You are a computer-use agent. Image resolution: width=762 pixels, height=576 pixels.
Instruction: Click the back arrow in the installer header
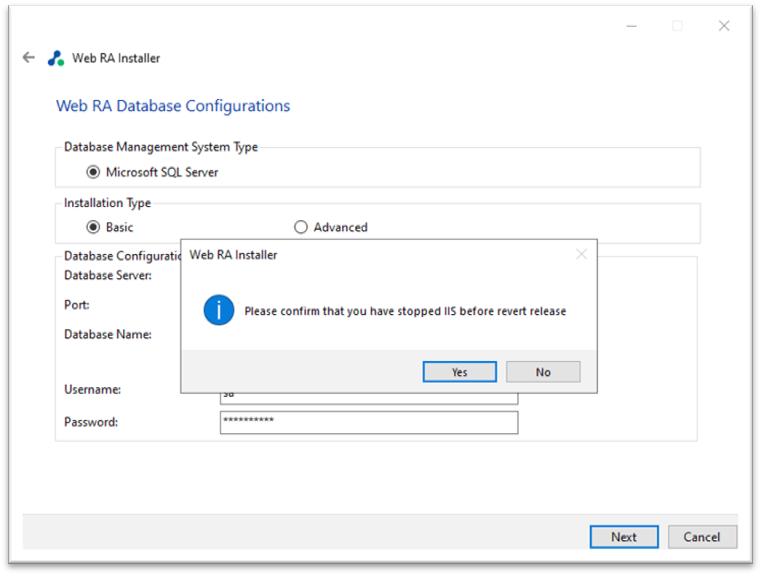click(28, 58)
